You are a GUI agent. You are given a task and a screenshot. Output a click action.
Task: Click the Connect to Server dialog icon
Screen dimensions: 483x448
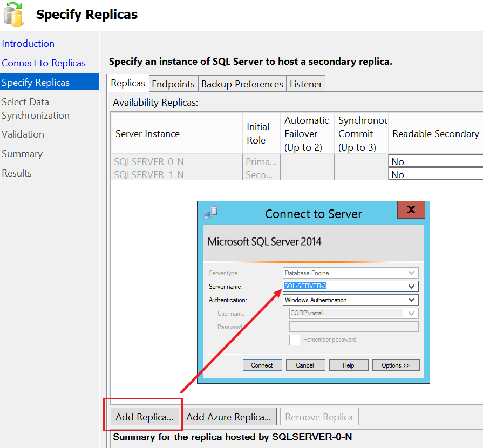(210, 213)
